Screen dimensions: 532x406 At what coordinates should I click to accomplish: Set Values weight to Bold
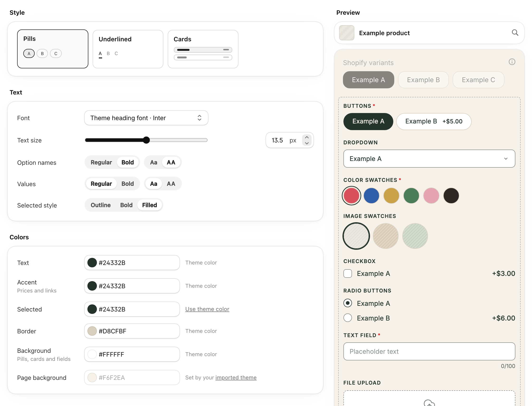click(x=127, y=184)
